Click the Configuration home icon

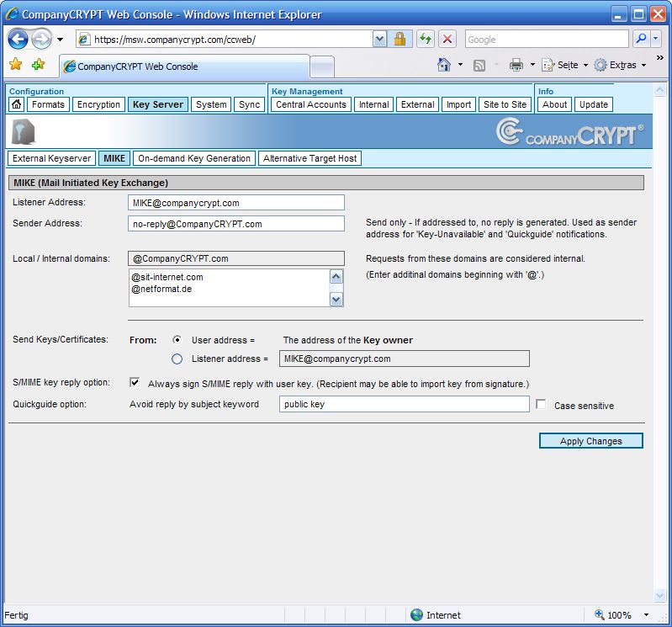coord(16,104)
